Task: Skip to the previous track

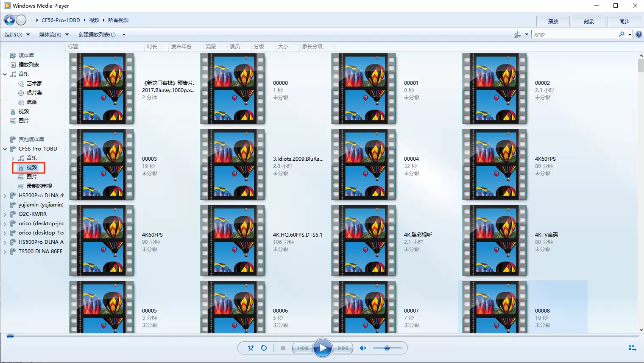Action: (x=303, y=348)
